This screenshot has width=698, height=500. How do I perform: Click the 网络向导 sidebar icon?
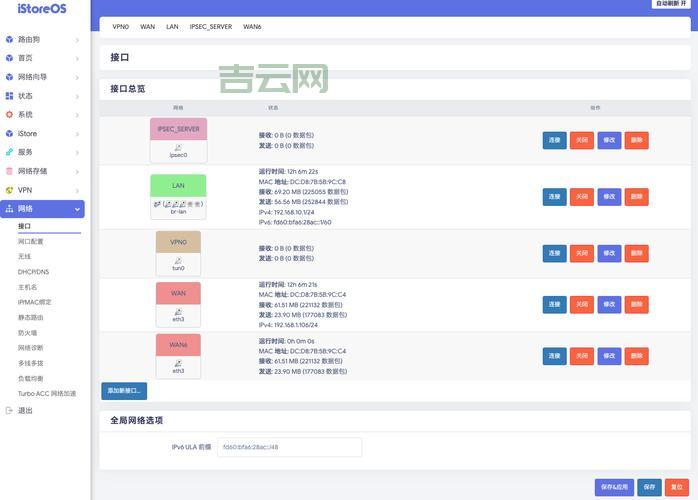[x=9, y=77]
